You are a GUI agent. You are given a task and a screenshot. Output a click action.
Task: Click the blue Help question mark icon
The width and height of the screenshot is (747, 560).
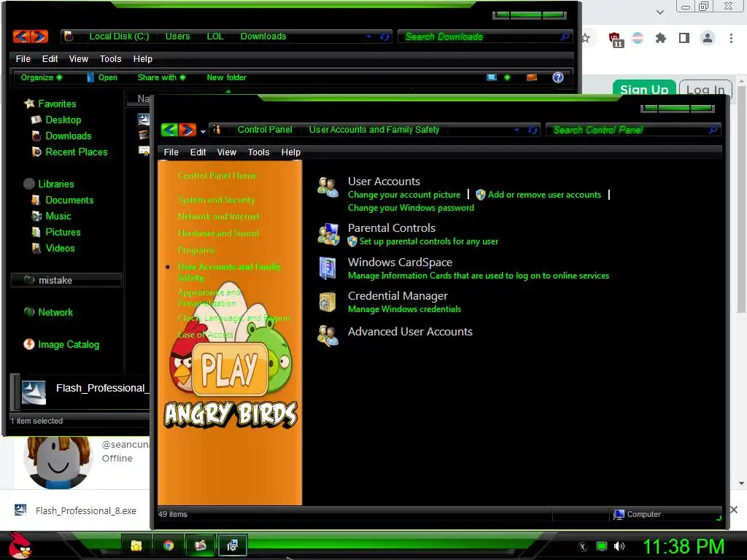coord(558,77)
